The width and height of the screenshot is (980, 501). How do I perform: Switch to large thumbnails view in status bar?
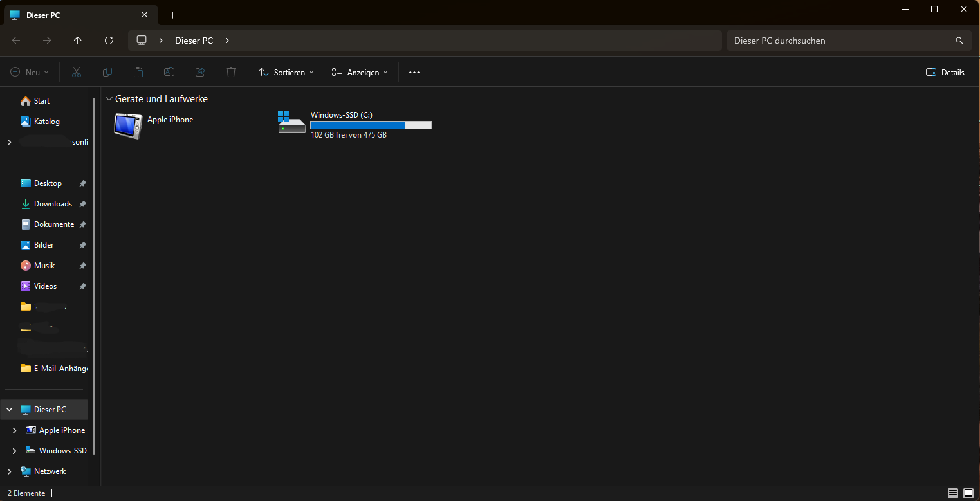968,493
